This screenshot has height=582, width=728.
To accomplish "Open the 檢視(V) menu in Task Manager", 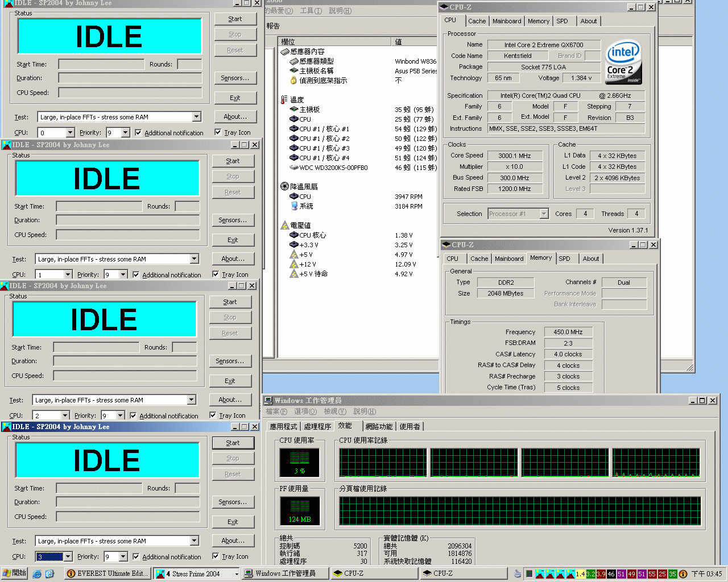I will 335,411.
